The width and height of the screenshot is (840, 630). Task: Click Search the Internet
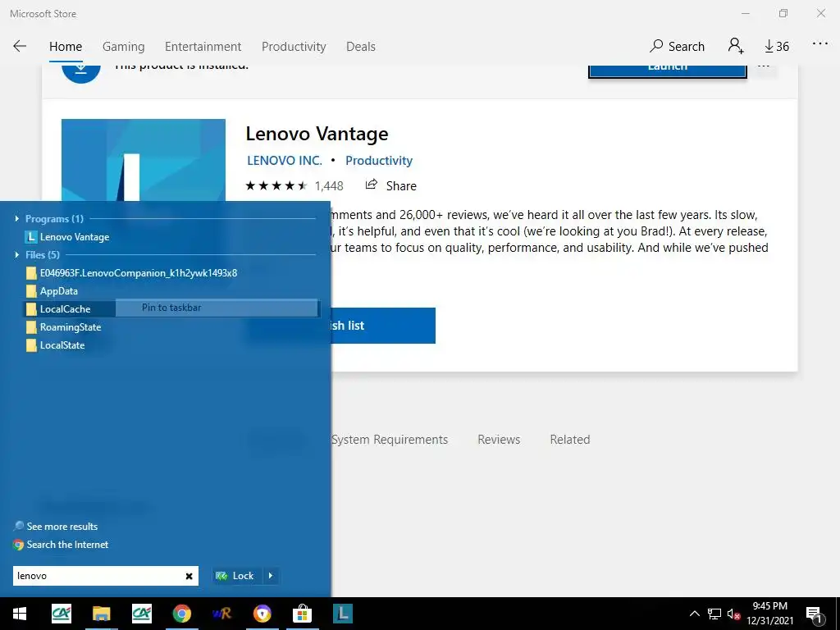[61, 545]
